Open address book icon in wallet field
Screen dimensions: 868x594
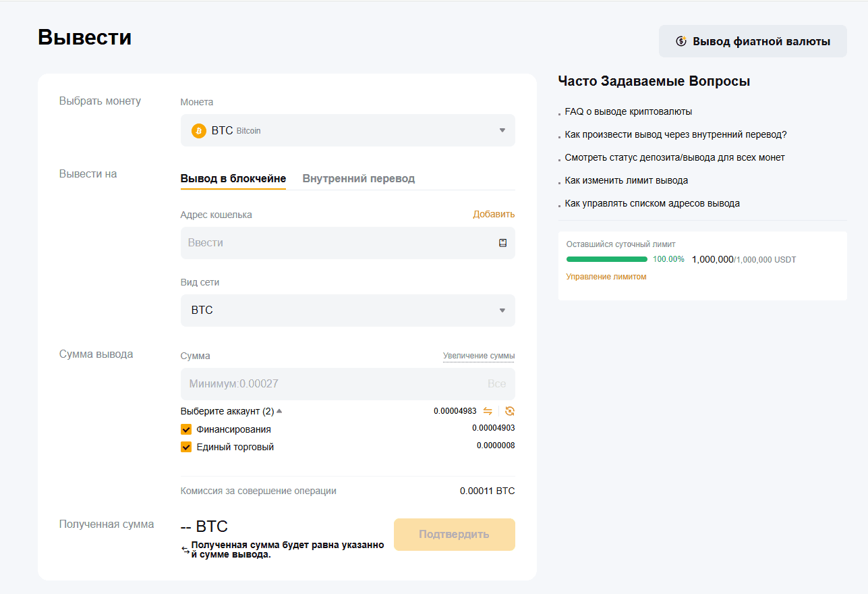click(502, 243)
